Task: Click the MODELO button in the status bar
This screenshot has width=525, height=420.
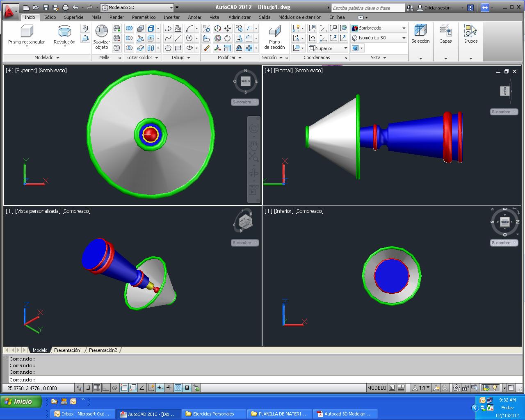Action: coord(377,388)
